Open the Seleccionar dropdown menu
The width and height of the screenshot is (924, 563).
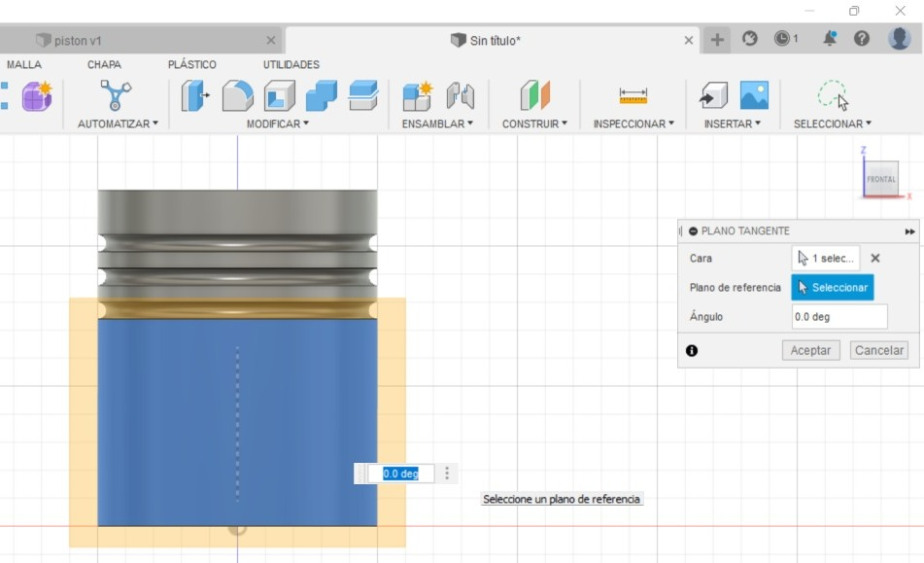pyautogui.click(x=833, y=123)
